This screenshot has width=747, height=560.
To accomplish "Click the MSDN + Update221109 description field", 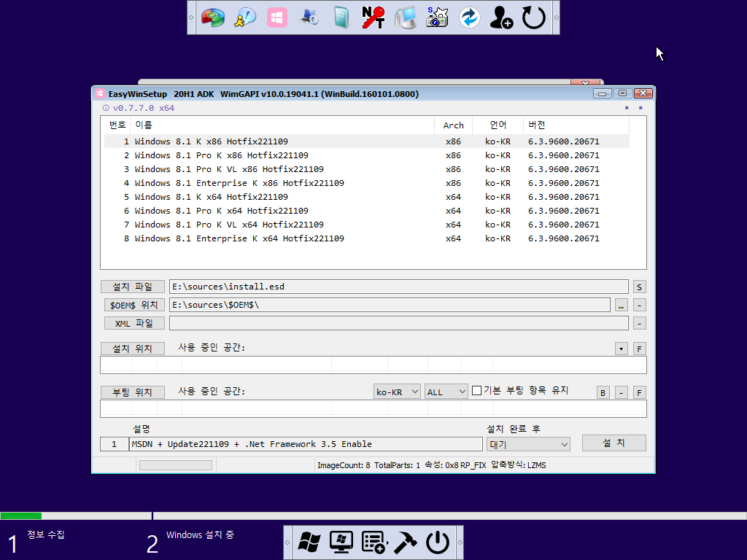I will [x=306, y=444].
